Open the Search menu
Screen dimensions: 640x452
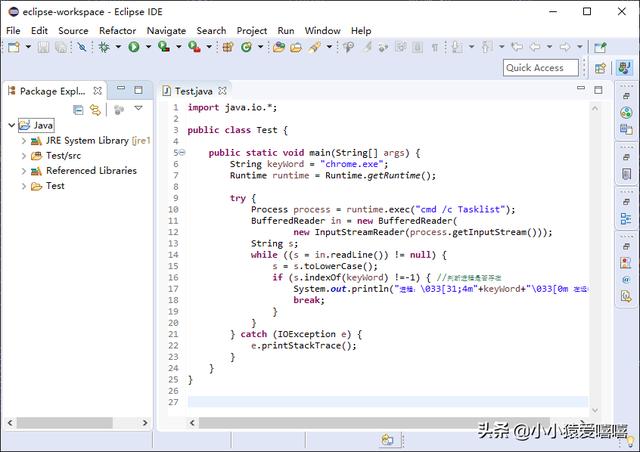click(x=211, y=31)
